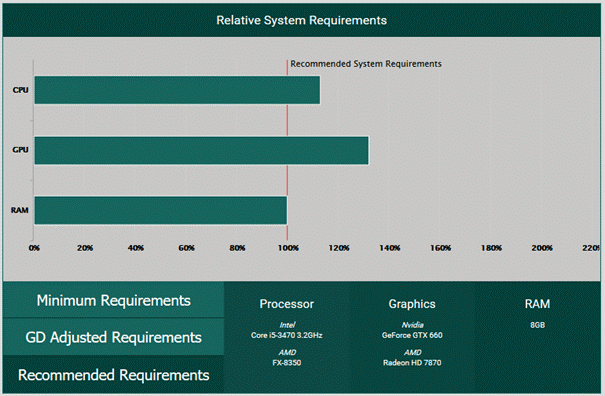605x396 pixels.
Task: Click the Recommended System Requirements marker label
Action: [366, 64]
